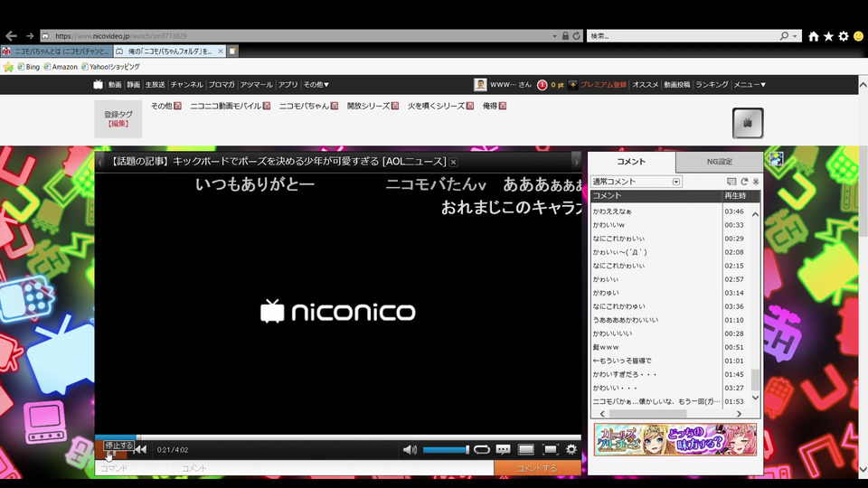
Task: Switch to the コメント tab
Action: click(631, 162)
